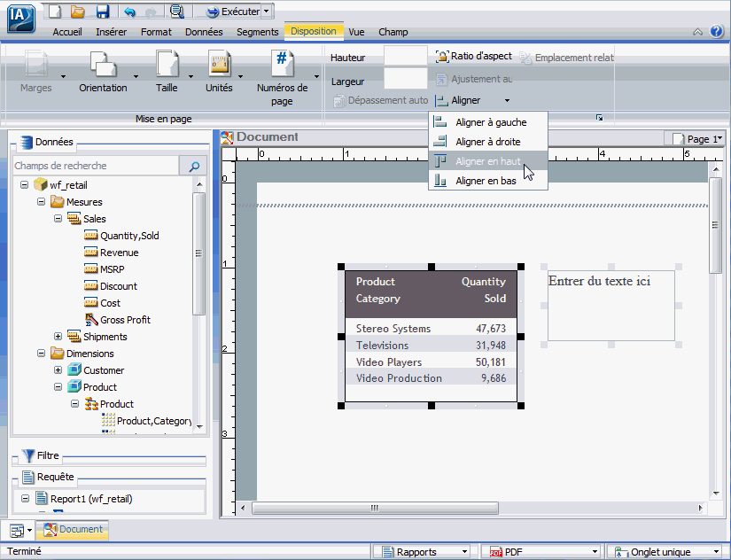This screenshot has width=731, height=560.
Task: Open the Unités dropdown arrow
Action: pyautogui.click(x=240, y=76)
